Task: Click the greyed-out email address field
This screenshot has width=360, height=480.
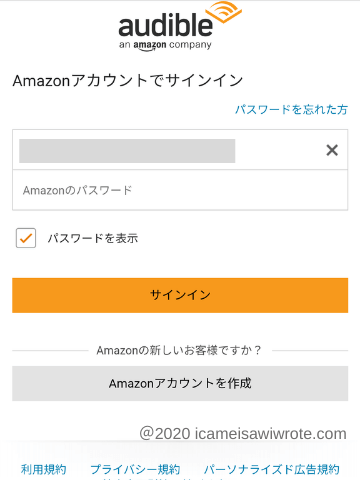Action: tap(127, 151)
